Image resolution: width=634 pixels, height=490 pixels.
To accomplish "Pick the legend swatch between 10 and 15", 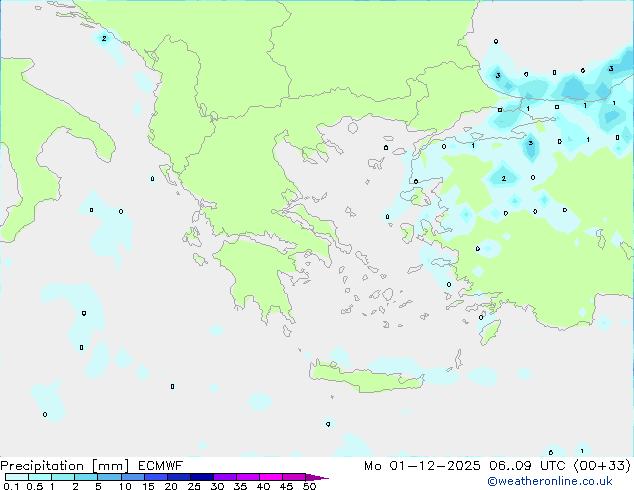I will pos(133,477).
